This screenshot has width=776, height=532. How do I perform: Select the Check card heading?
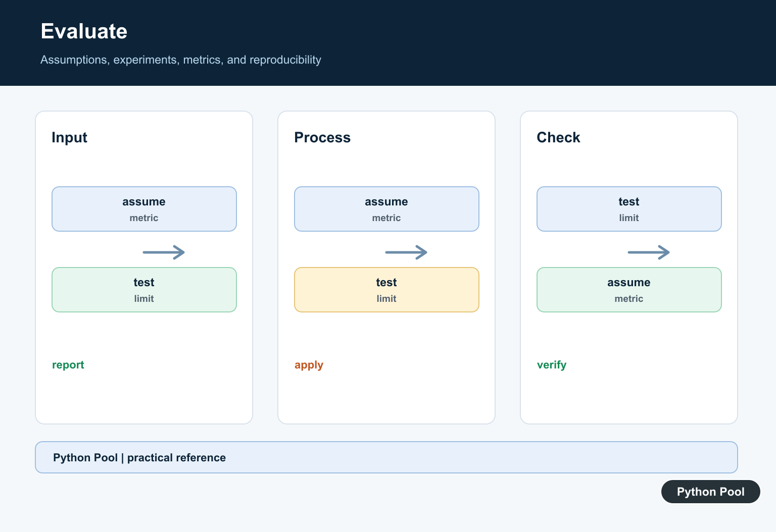pos(558,137)
